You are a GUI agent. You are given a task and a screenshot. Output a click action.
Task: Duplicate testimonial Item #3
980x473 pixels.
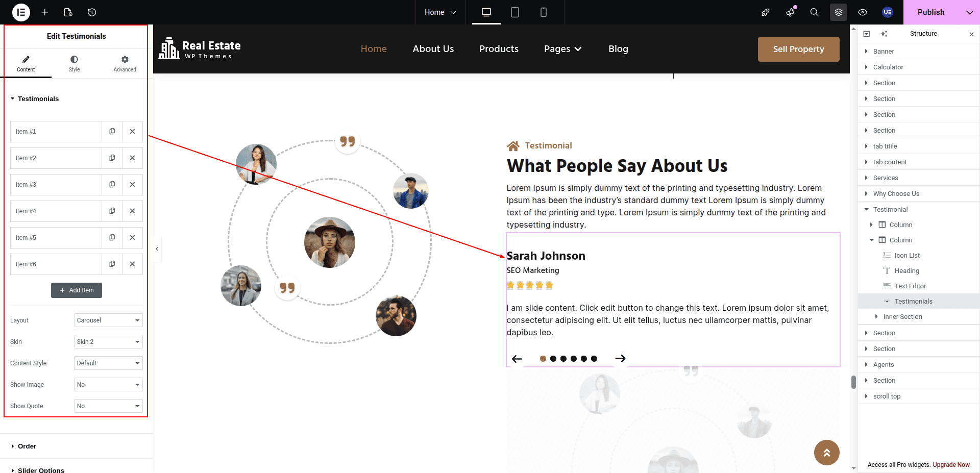tap(112, 185)
